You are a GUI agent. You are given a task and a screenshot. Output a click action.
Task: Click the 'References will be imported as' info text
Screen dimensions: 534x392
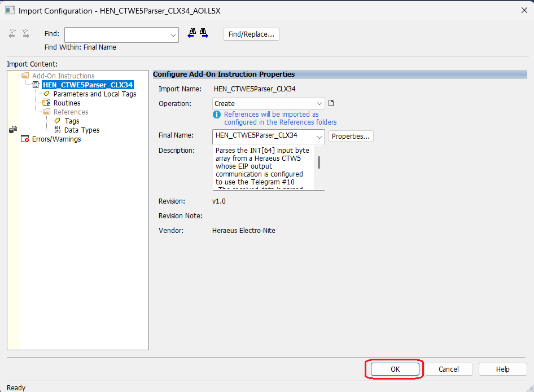click(x=271, y=114)
